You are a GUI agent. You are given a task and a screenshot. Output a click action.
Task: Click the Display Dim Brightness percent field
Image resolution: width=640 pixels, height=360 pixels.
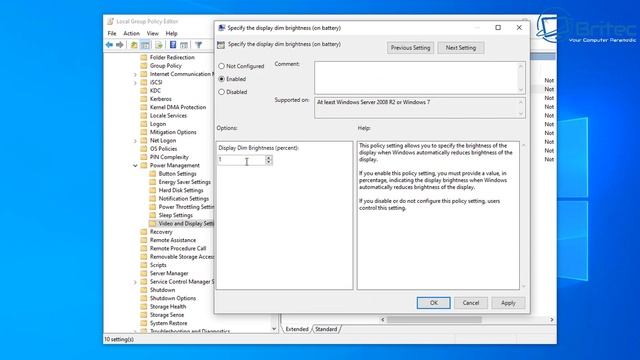click(x=242, y=160)
